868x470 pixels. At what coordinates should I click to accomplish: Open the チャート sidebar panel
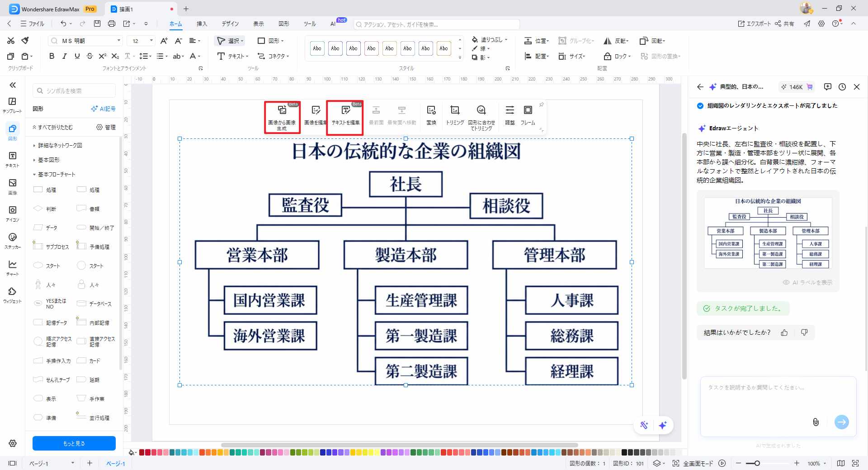pyautogui.click(x=12, y=267)
